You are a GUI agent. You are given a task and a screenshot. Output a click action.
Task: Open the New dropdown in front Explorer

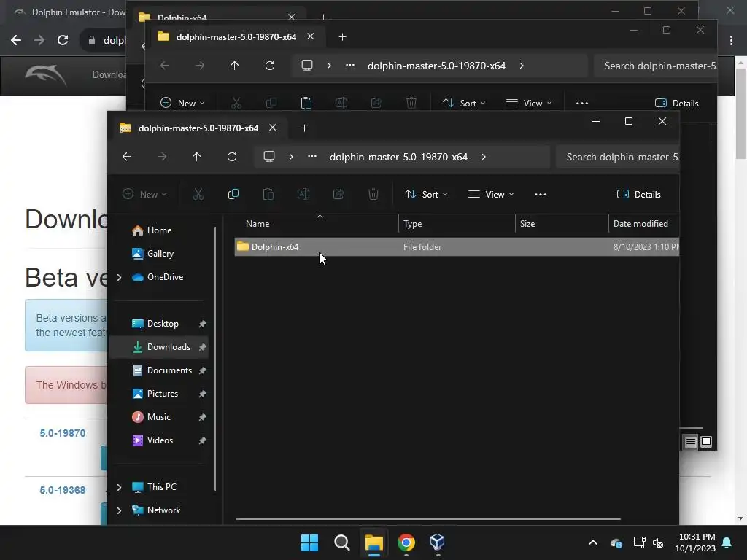144,194
